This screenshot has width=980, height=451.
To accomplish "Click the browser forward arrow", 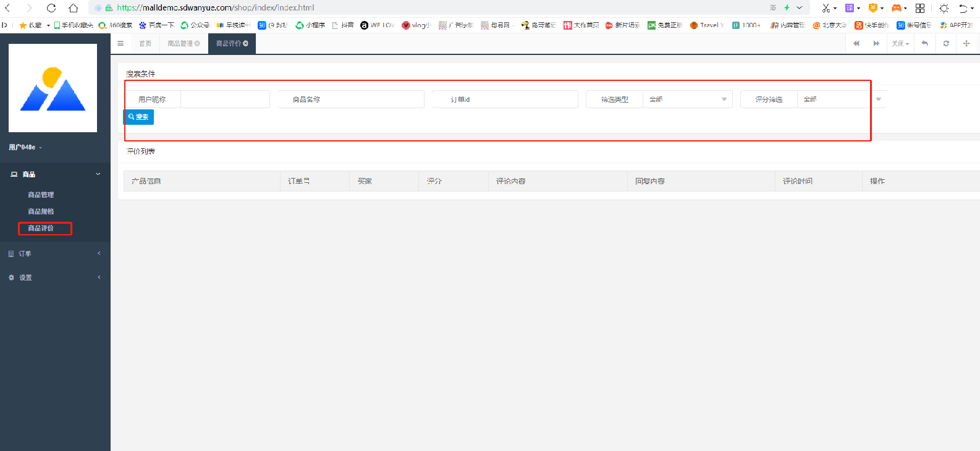I will pyautogui.click(x=29, y=8).
